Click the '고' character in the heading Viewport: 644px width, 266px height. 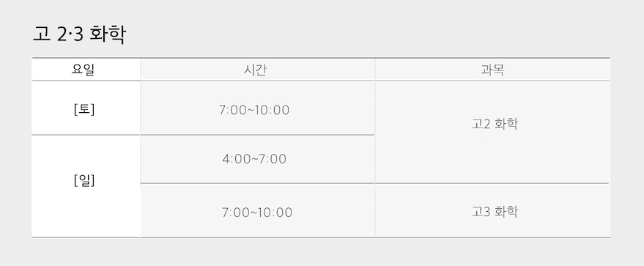tap(41, 34)
